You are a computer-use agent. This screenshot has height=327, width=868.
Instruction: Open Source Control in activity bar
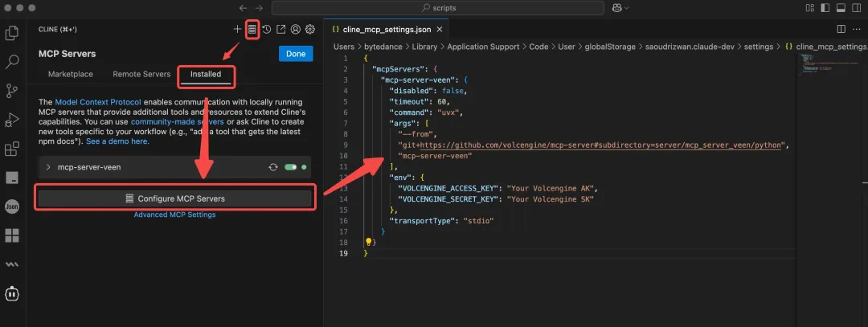[x=12, y=90]
